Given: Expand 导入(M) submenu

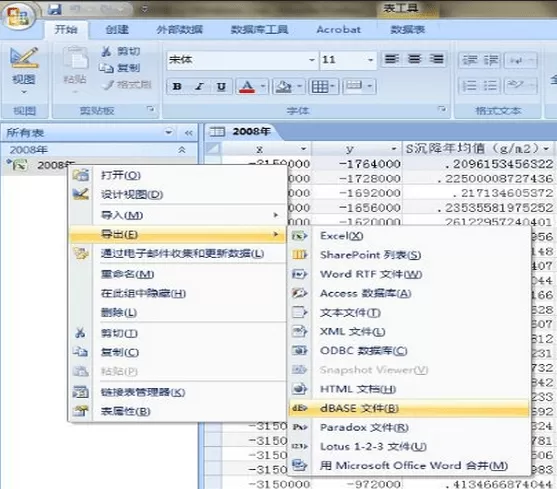Looking at the screenshot, I should click(x=177, y=215).
